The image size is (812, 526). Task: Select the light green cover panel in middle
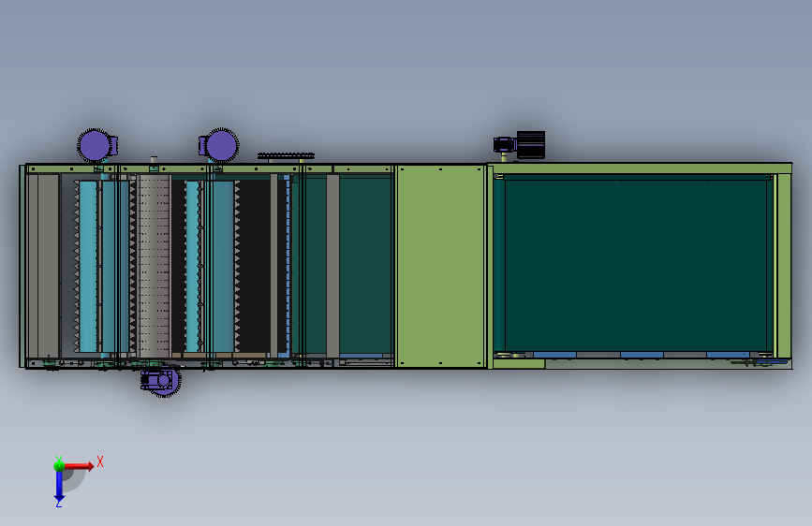click(441, 266)
